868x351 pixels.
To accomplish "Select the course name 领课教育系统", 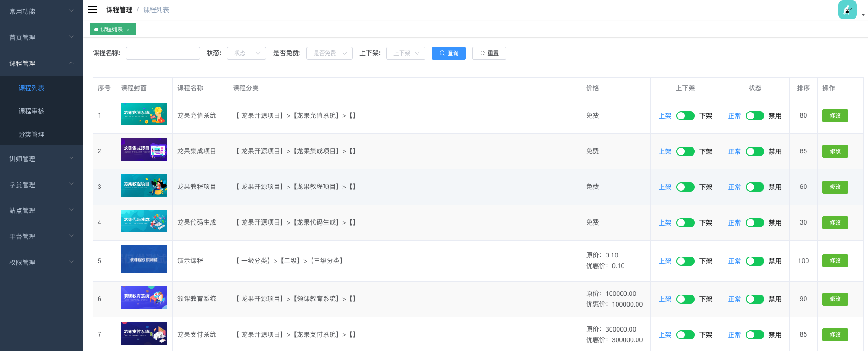I will 197,299.
